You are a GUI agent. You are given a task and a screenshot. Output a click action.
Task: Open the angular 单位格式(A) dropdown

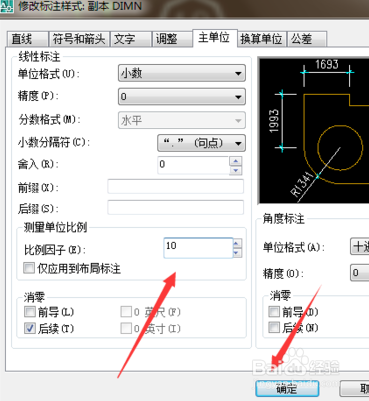click(359, 246)
